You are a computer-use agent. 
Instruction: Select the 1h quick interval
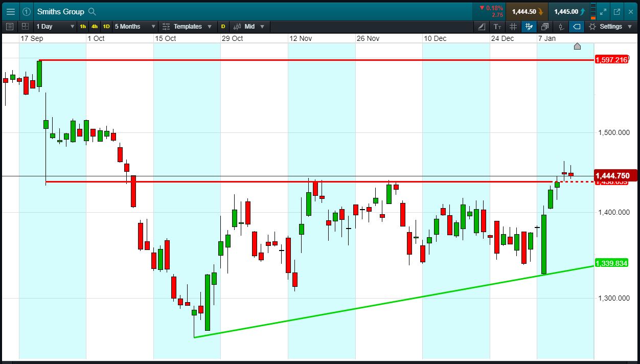[83, 27]
